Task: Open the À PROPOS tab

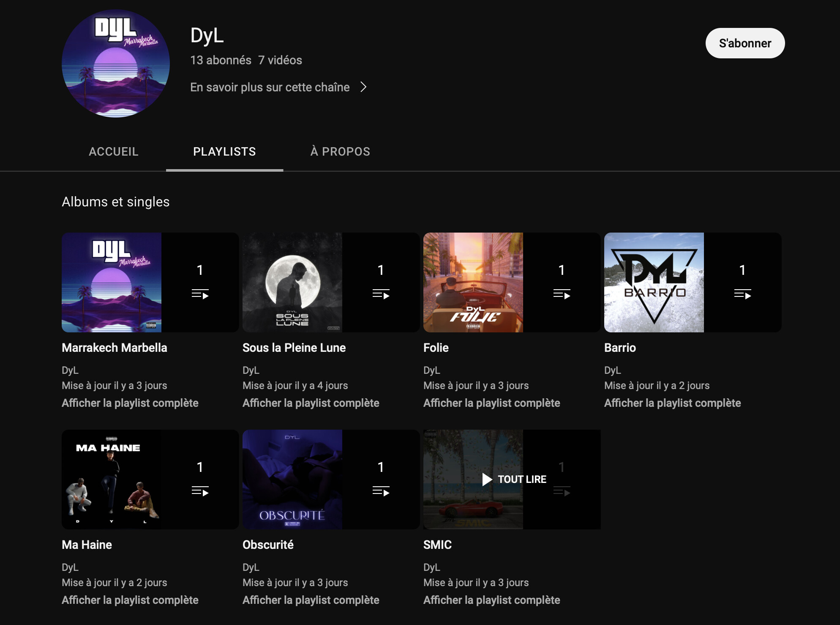Action: click(x=340, y=151)
